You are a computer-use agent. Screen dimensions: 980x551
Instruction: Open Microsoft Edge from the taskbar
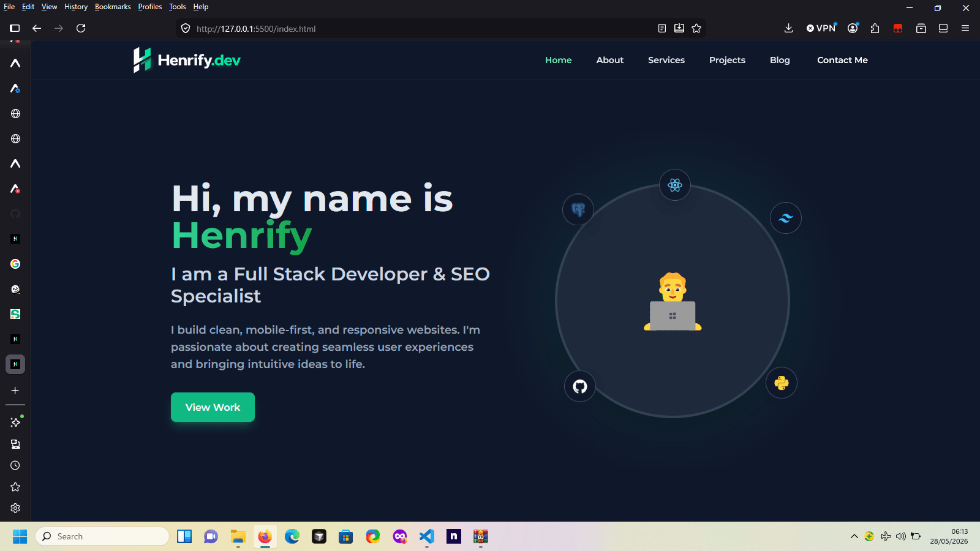(x=292, y=536)
